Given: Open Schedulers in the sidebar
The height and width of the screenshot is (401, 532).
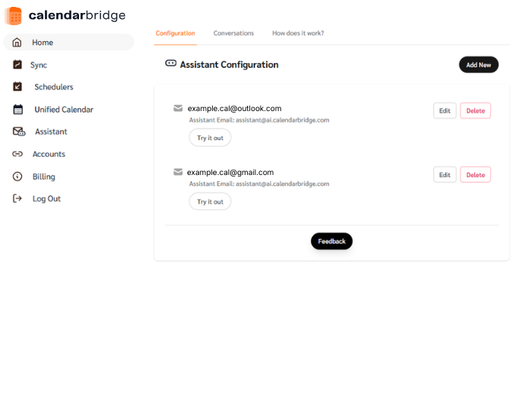Looking at the screenshot, I should click(x=54, y=87).
